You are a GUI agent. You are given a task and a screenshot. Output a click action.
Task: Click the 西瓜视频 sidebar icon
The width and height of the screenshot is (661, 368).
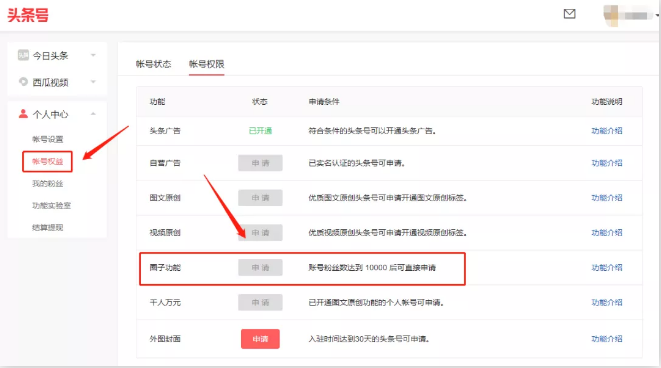click(x=23, y=81)
